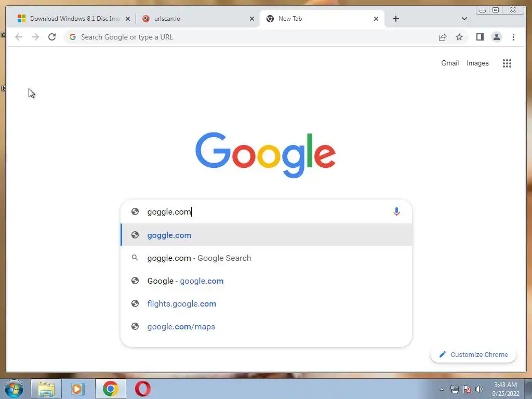Open the side panel icon
This screenshot has height=399, width=532.
pyautogui.click(x=480, y=37)
